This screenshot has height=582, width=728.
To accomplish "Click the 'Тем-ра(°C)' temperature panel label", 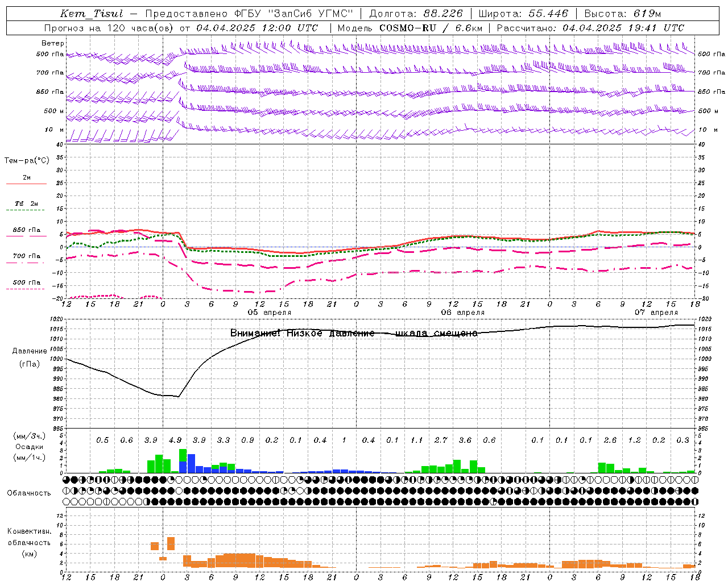I will tap(27, 161).
